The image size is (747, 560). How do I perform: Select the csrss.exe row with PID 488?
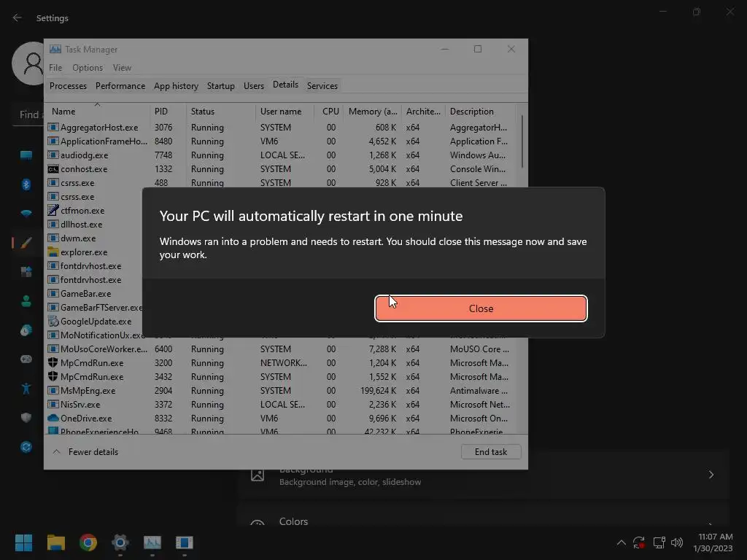[x=281, y=183]
